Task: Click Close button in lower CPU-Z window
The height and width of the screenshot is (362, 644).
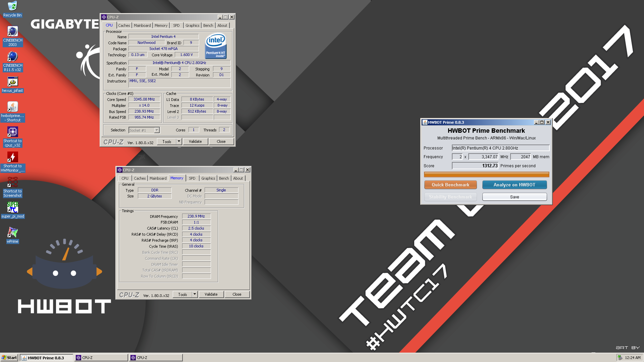Action: click(x=237, y=294)
